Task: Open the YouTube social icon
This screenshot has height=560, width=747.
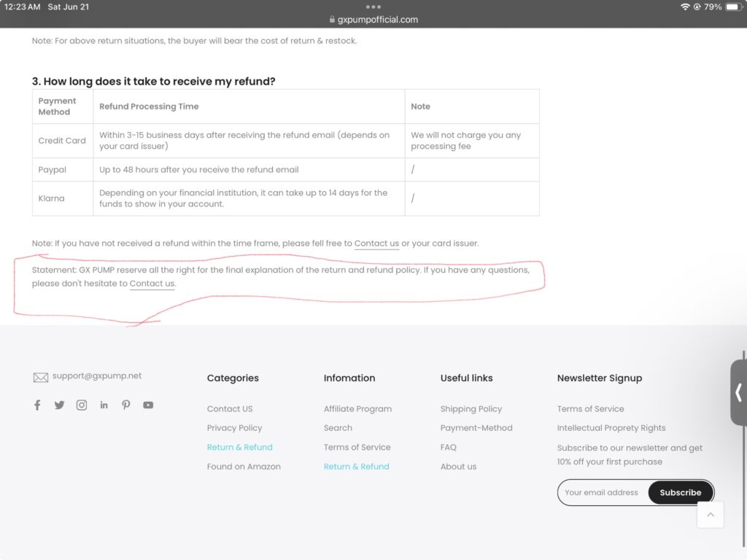Action: click(148, 405)
